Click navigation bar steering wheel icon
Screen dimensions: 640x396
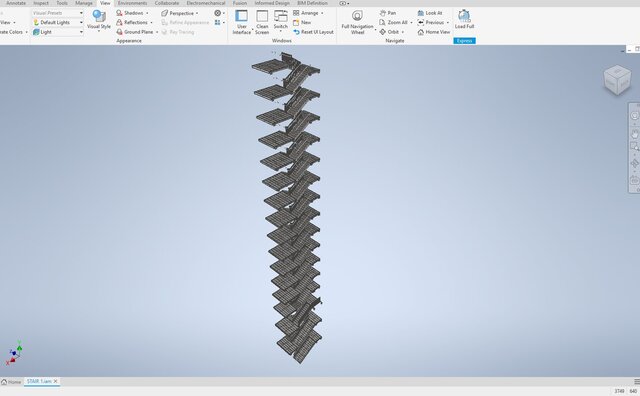634,116
